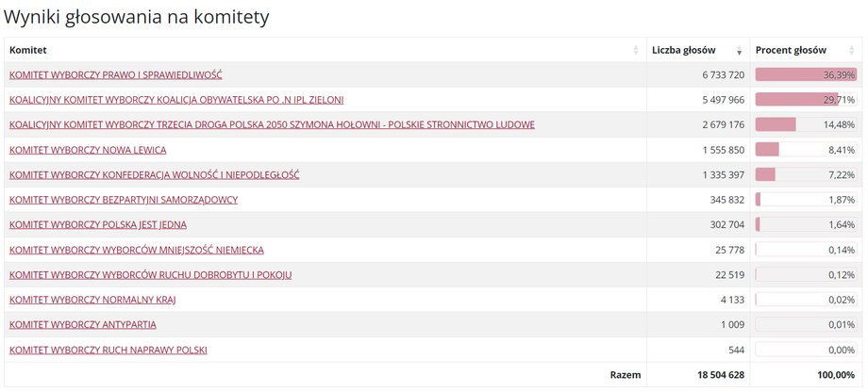Screen dimensions: 868x392
Task: Click the 14,48% percentage bar
Action: [x=806, y=124]
